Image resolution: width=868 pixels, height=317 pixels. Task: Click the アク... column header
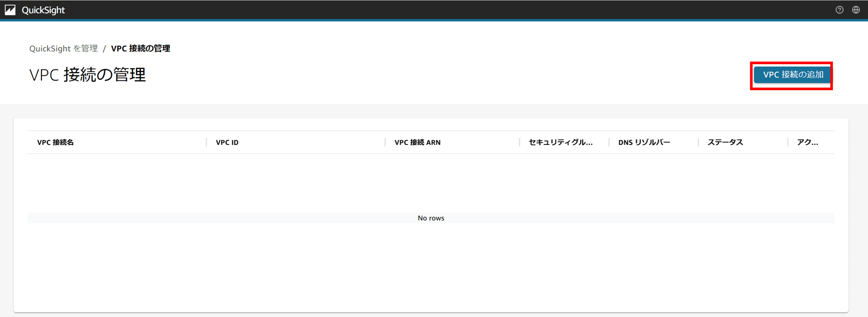807,142
